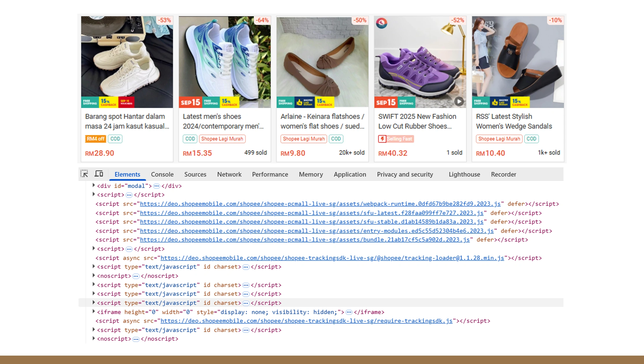This screenshot has height=364, width=644.
Task: Open the Arlaine Keinara flatshoes thumbnail
Action: (x=322, y=62)
